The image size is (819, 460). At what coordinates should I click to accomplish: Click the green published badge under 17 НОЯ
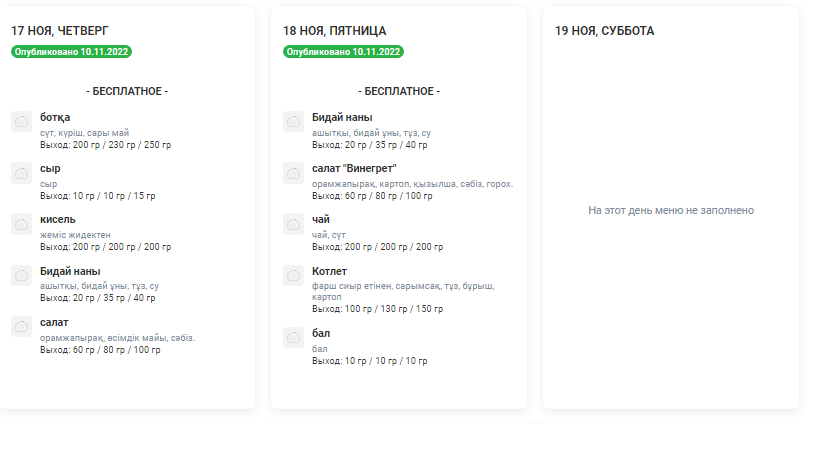[x=72, y=51]
